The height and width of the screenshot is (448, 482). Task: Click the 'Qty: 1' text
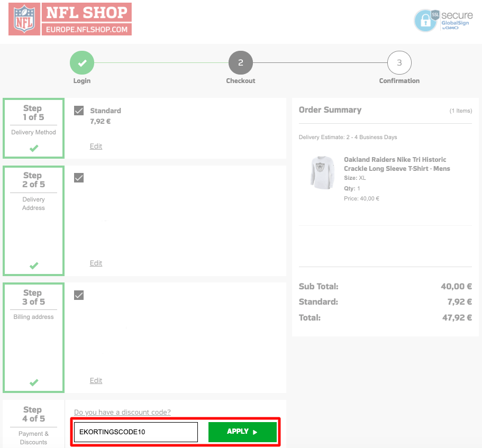[352, 188]
